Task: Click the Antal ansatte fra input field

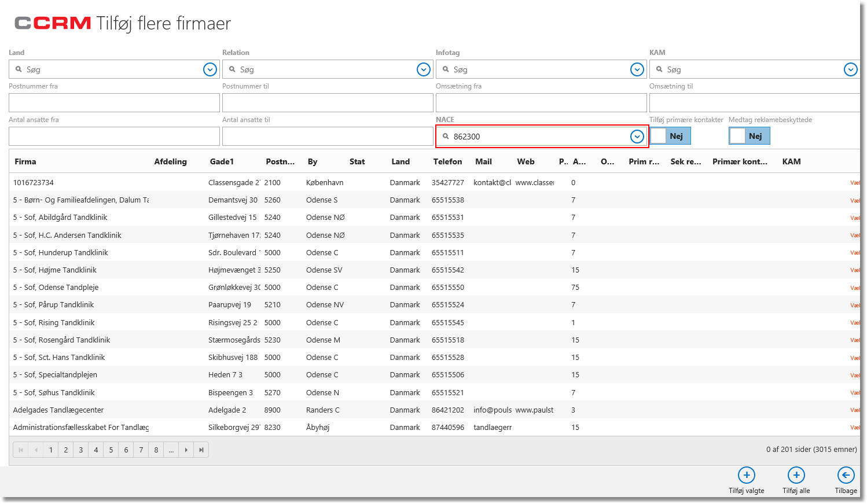Action: click(114, 136)
